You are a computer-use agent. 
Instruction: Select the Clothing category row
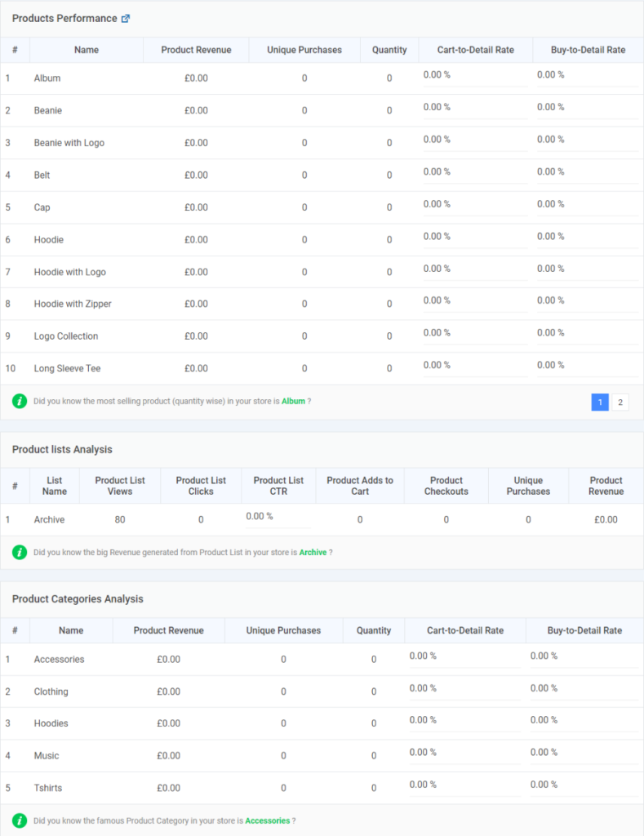point(51,691)
